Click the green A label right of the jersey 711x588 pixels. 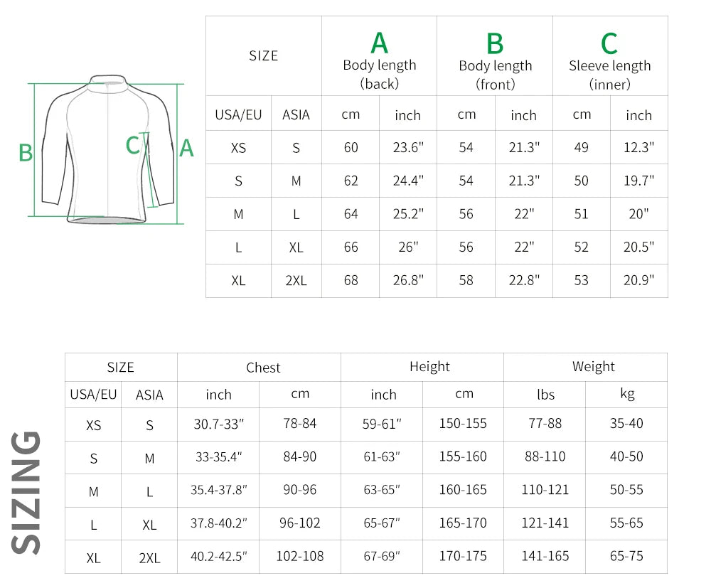tap(186, 148)
